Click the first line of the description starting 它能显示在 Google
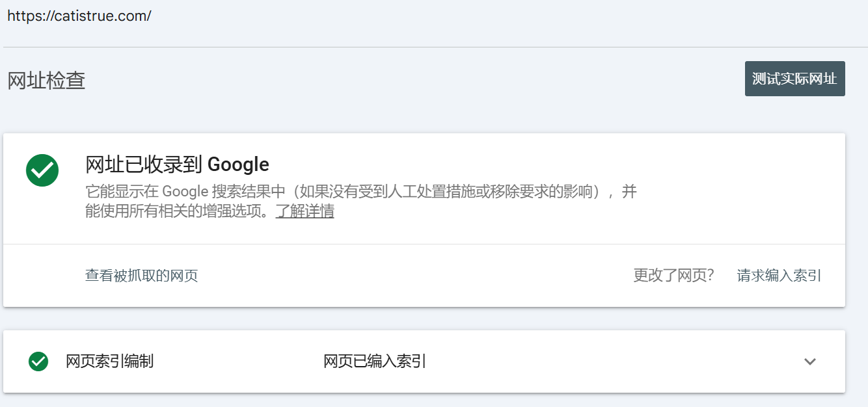Screen dimensions: 868x407 (360, 192)
